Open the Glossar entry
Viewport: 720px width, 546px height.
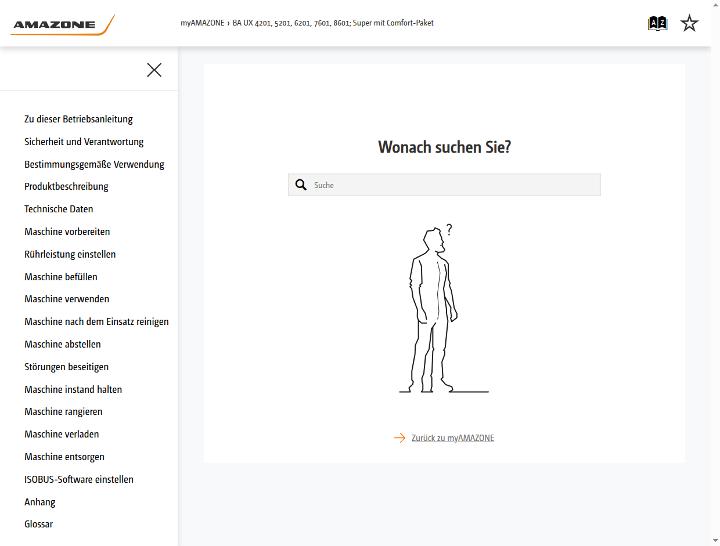pyautogui.click(x=39, y=524)
